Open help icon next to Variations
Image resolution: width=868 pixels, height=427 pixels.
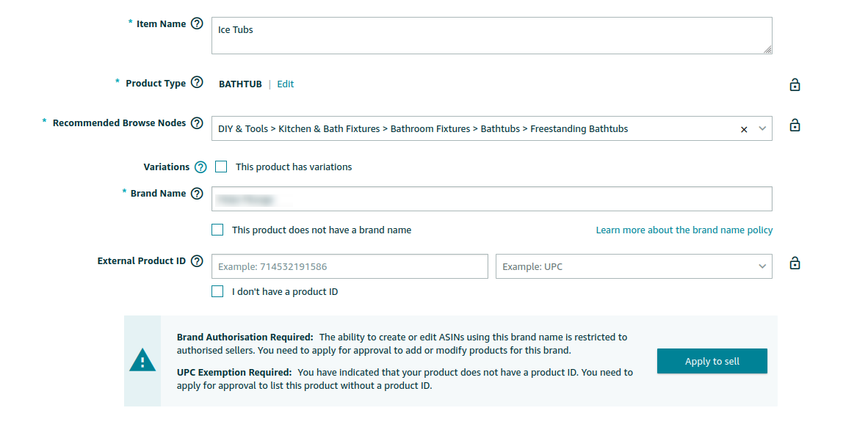pos(200,167)
